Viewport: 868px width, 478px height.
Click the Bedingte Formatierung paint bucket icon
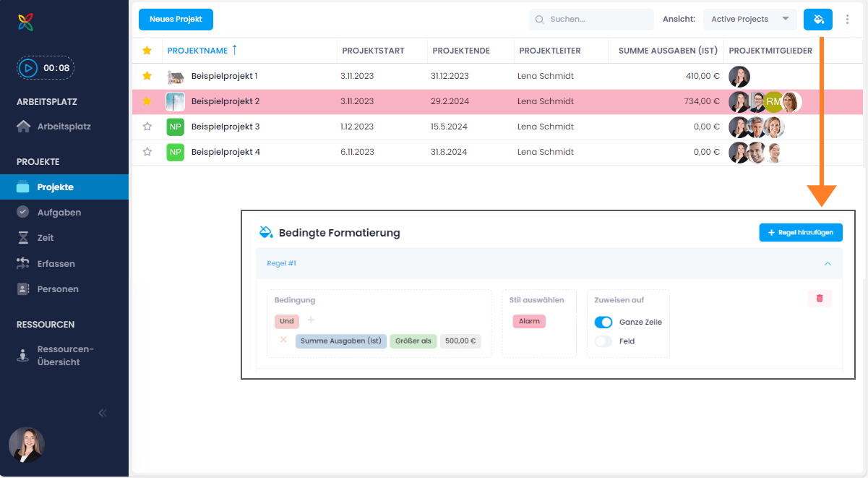(266, 232)
